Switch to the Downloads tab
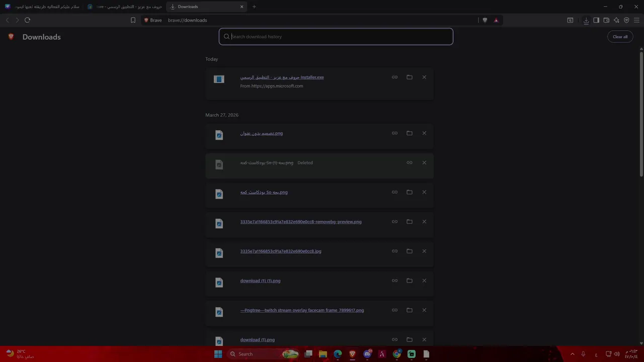 (x=206, y=7)
